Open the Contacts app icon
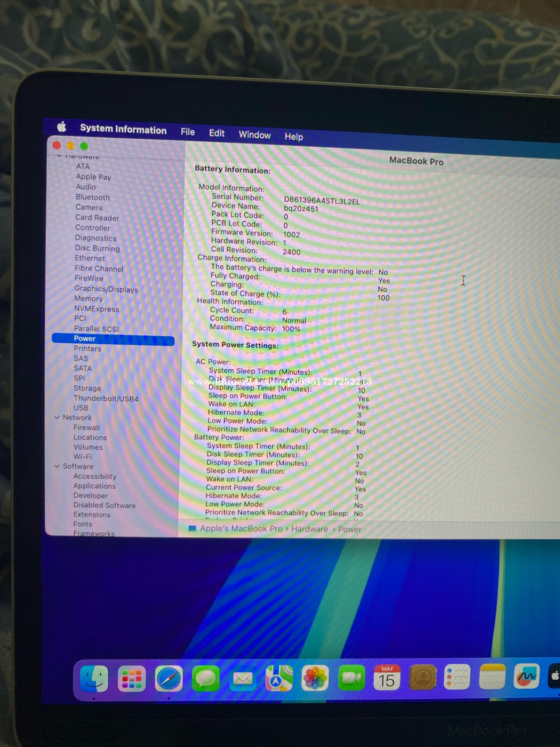The image size is (560, 747). pyautogui.click(x=422, y=678)
